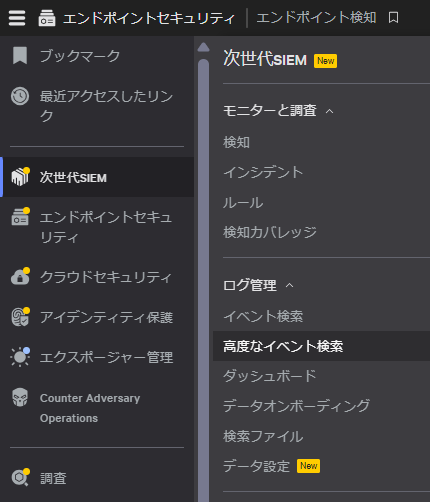Click the 調査 magnifier icon
Image resolution: width=430 pixels, height=502 pixels.
tap(20, 477)
